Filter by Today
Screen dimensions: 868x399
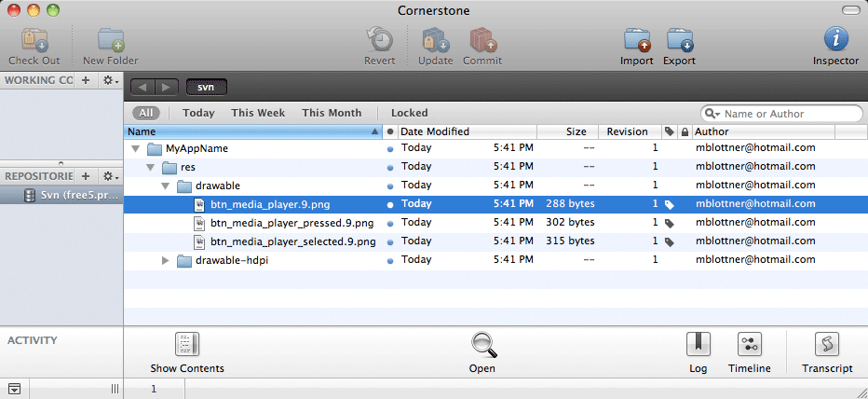(x=198, y=113)
